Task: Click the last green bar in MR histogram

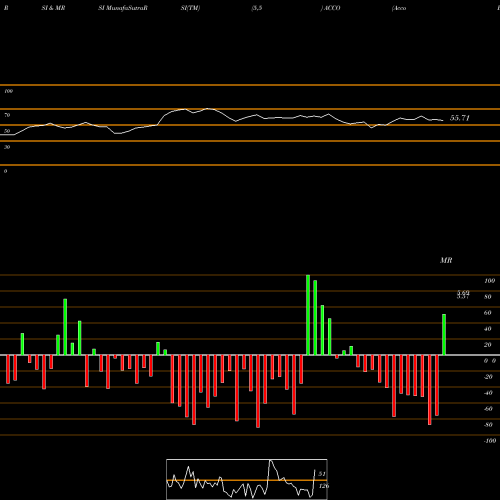Action: click(x=444, y=335)
